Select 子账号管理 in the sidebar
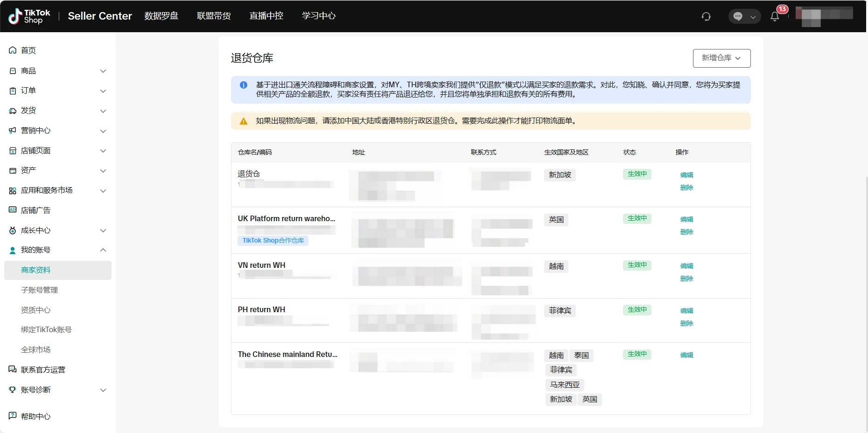The image size is (868, 433). pyautogui.click(x=40, y=290)
